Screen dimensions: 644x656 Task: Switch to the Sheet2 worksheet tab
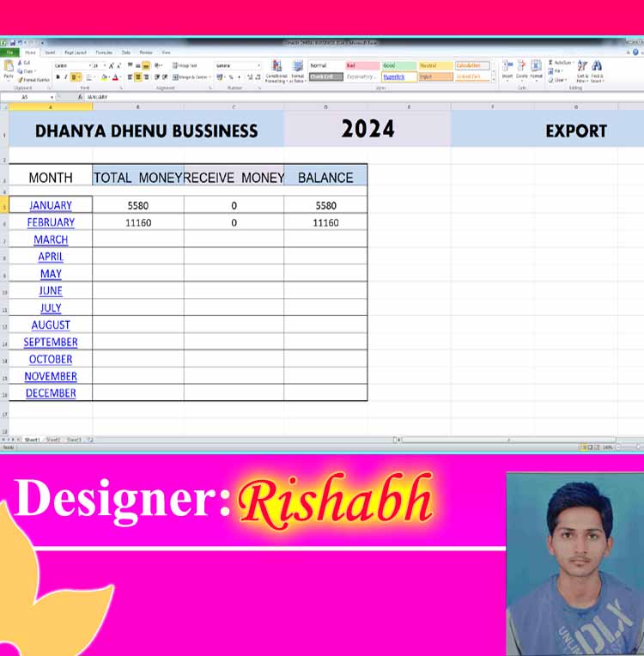[53, 440]
